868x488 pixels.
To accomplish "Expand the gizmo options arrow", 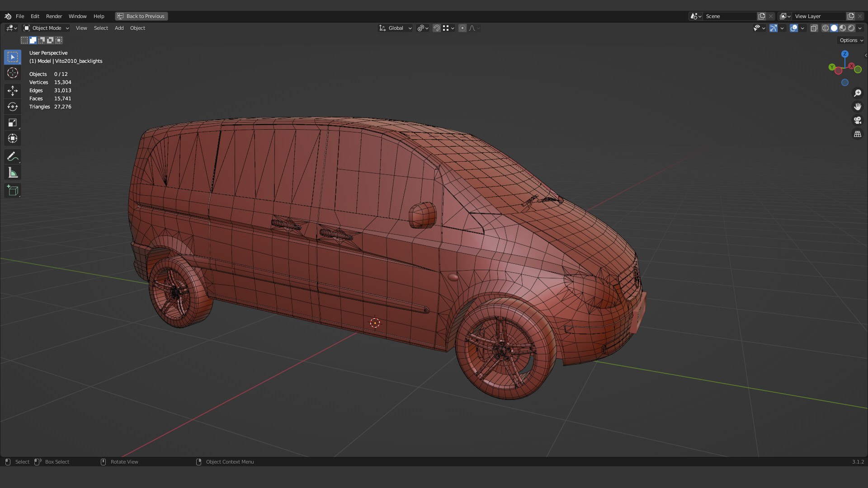I will pos(782,28).
